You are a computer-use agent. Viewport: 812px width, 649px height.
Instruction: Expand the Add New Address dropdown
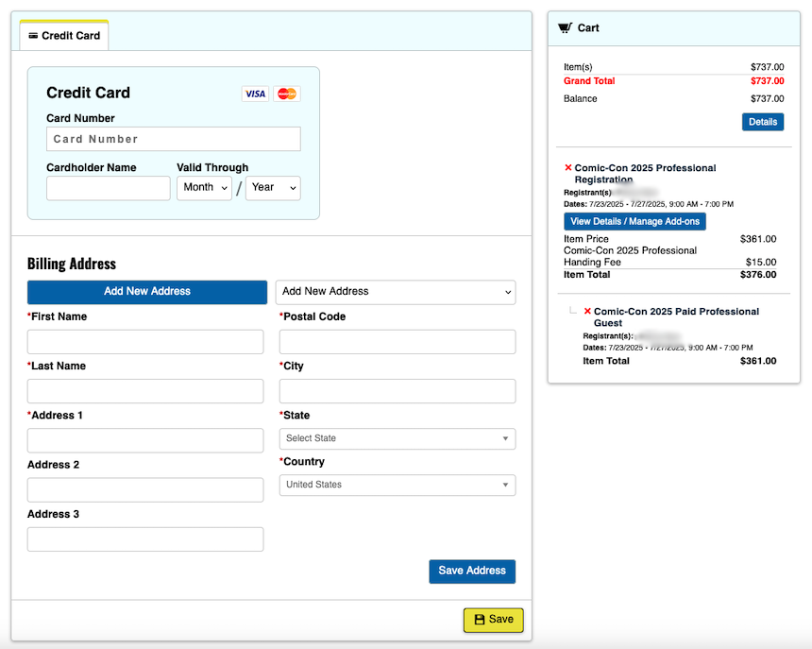396,292
